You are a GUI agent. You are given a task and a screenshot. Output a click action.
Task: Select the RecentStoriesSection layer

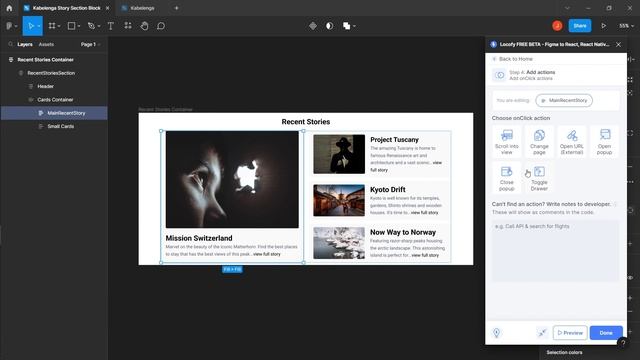click(x=54, y=73)
